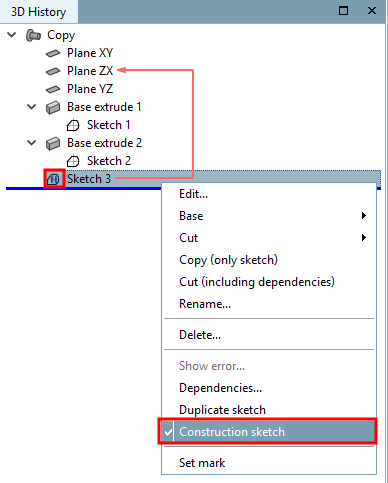Click the Base extrude 1 solid icon
The image size is (388, 483).
click(x=53, y=107)
